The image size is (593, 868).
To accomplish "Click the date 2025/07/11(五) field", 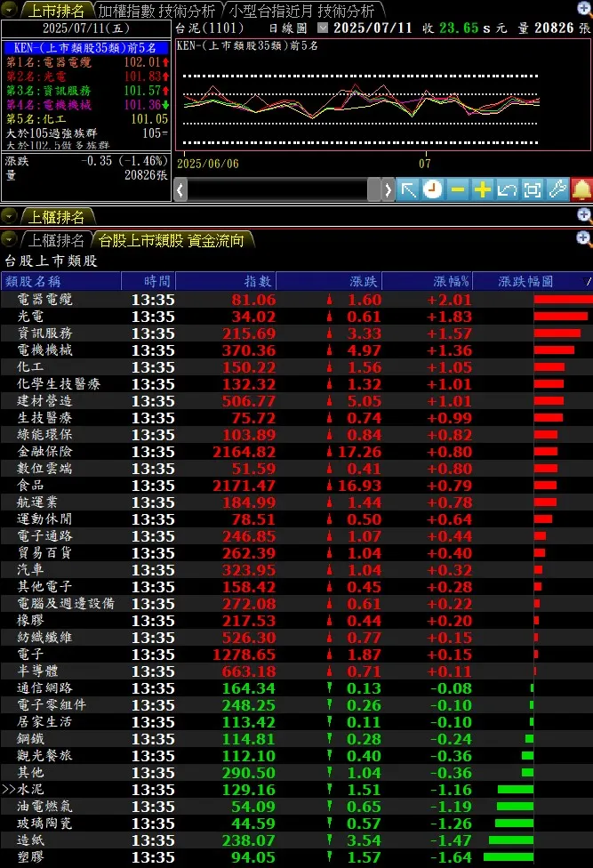I will [x=85, y=28].
